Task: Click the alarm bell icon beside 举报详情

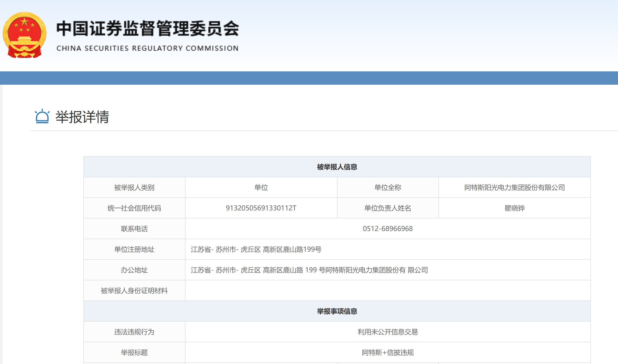Action: click(42, 116)
